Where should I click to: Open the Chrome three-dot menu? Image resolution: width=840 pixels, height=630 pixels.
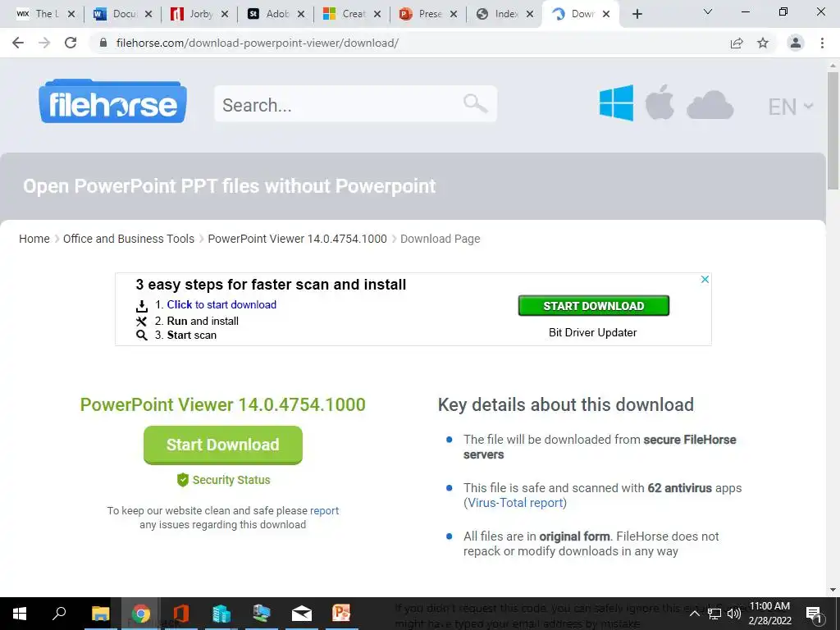point(822,43)
